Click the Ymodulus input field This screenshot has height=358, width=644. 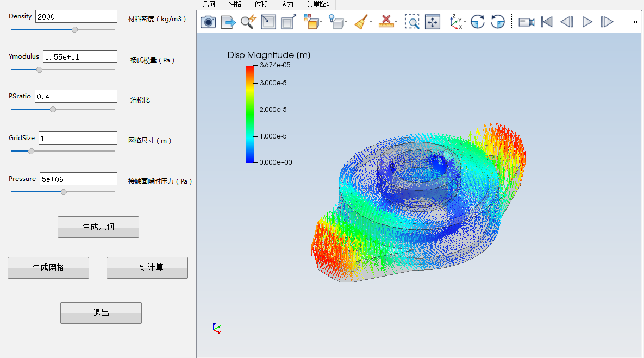pyautogui.click(x=79, y=56)
